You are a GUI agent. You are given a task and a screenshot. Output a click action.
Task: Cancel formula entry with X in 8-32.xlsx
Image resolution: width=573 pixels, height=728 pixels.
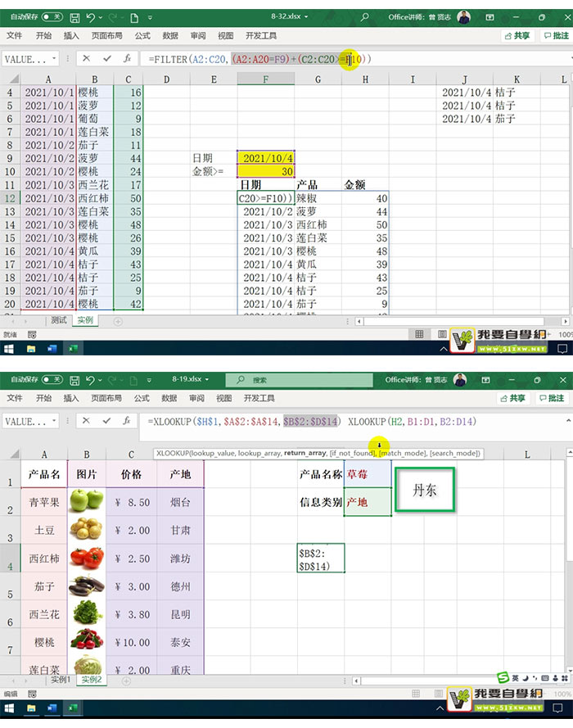(86, 58)
